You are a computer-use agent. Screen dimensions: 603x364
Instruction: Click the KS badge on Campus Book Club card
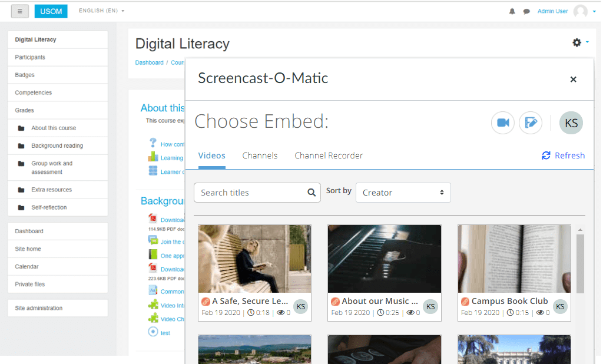click(x=560, y=306)
